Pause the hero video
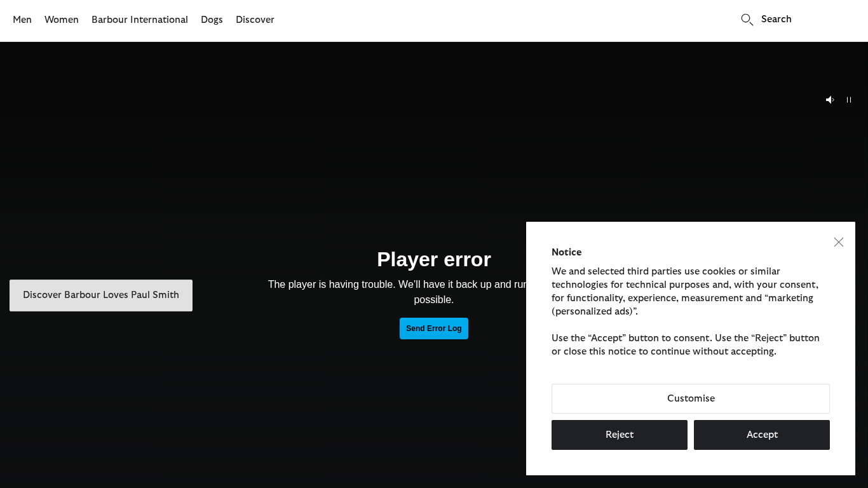Viewport: 868px width, 488px height. 849,100
